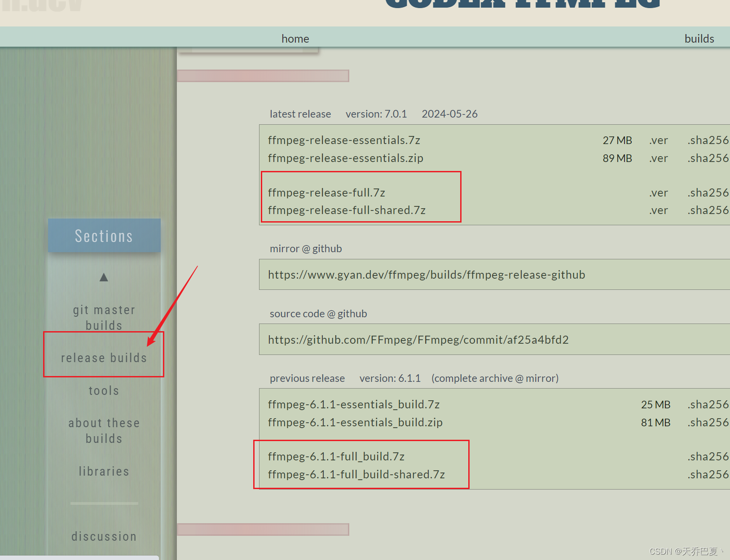Open the gyan.dev ffmpeg-release-github mirror link
The image size is (730, 560).
pyautogui.click(x=427, y=275)
